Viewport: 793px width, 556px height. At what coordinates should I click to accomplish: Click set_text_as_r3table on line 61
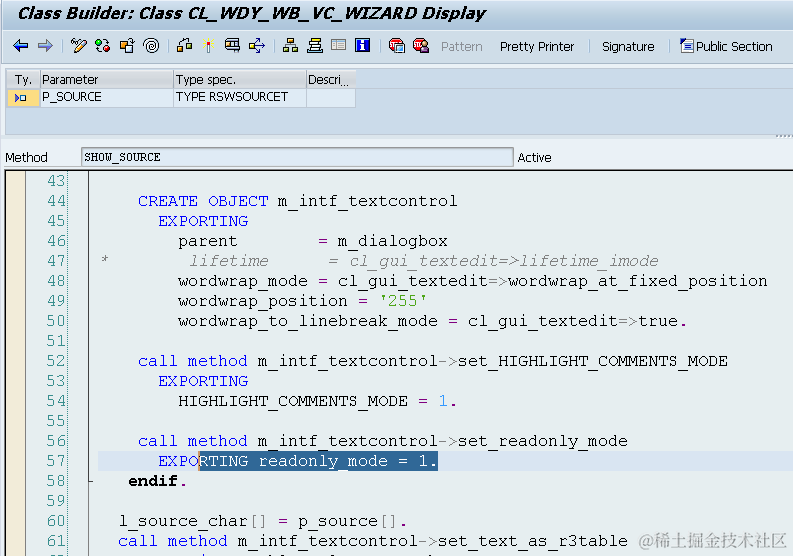click(533, 541)
